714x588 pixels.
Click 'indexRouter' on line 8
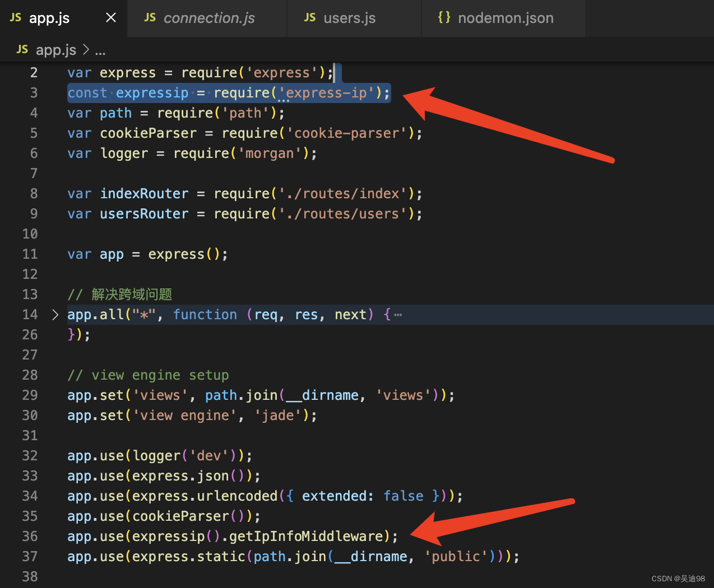[x=144, y=194]
